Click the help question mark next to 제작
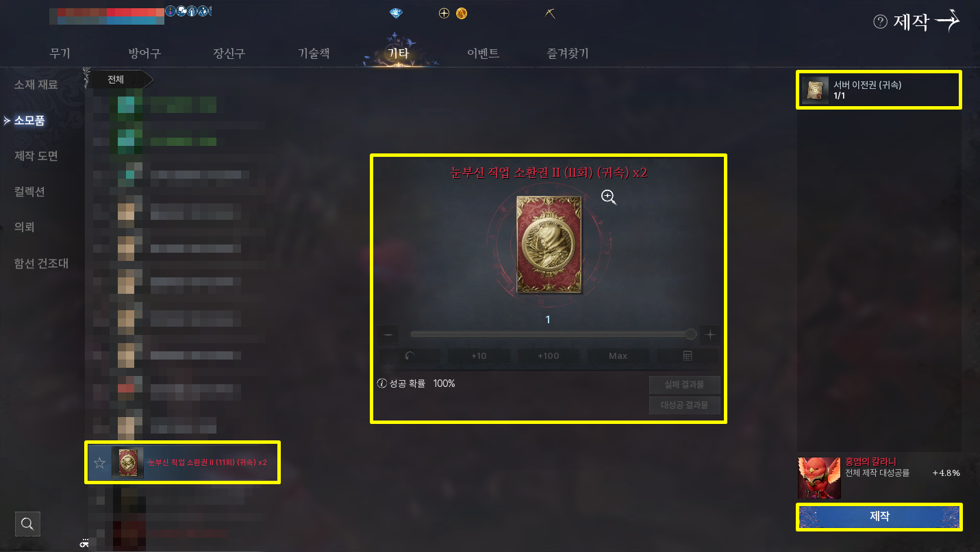 [880, 22]
